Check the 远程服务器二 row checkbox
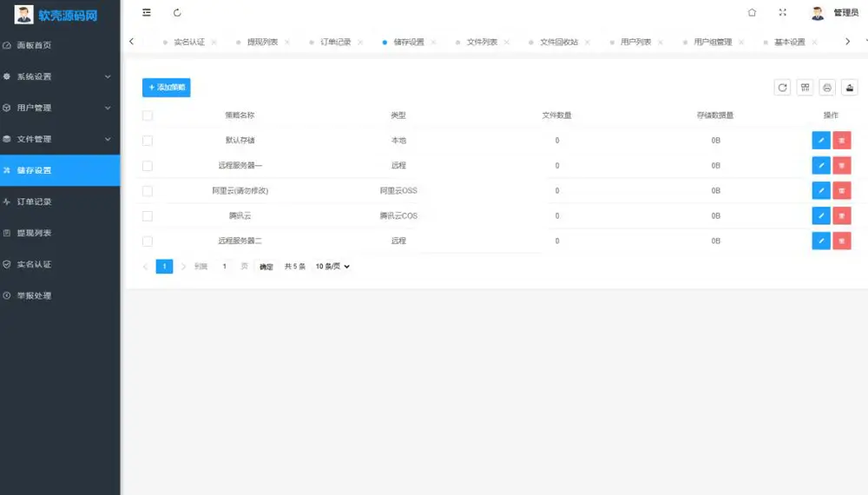This screenshot has height=495, width=868. 148,241
